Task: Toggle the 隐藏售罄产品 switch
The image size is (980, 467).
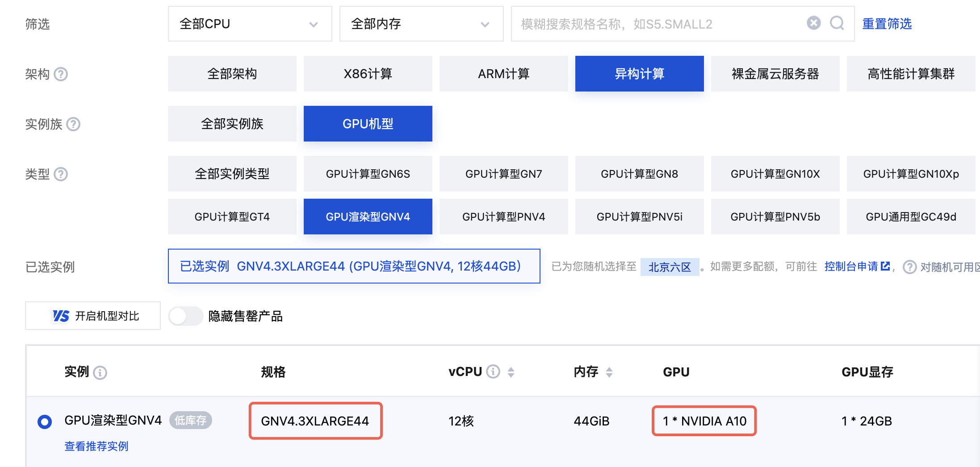Action: click(185, 316)
